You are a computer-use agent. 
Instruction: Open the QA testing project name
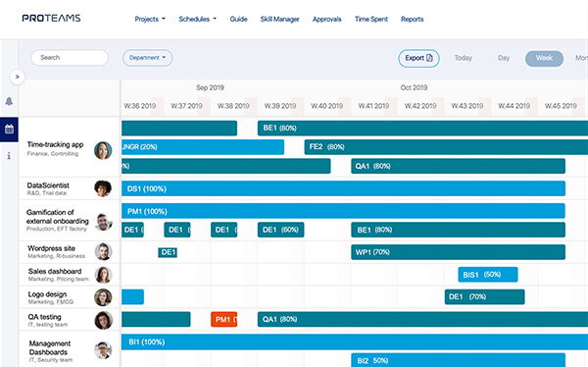coord(45,317)
